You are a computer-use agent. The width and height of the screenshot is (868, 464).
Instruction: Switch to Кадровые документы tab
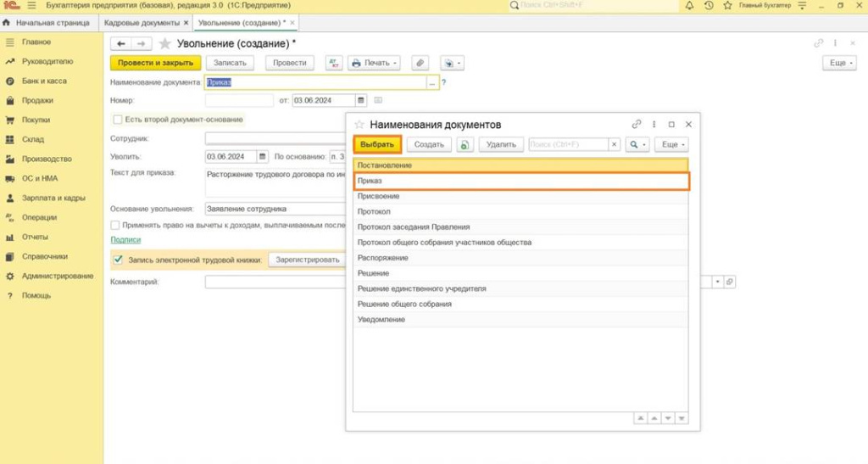(x=142, y=23)
